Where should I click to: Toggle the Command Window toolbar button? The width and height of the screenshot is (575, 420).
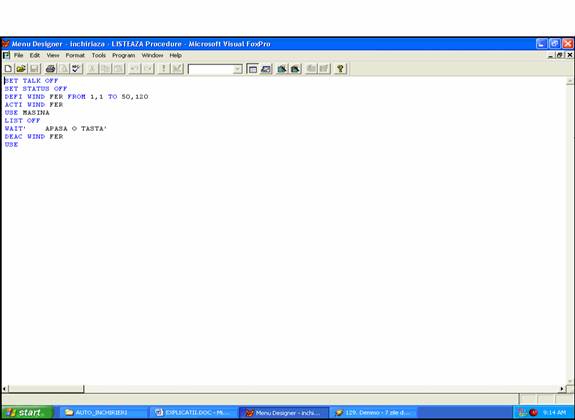coord(252,69)
